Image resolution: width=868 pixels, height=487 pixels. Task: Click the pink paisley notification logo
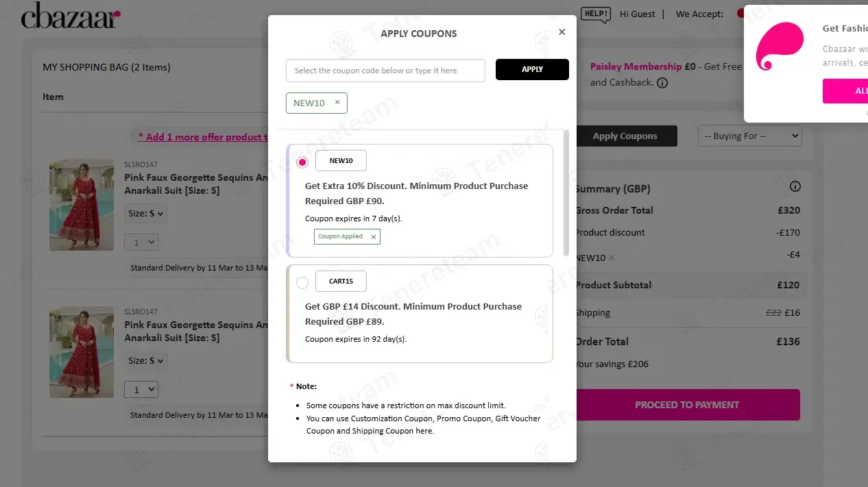click(780, 47)
